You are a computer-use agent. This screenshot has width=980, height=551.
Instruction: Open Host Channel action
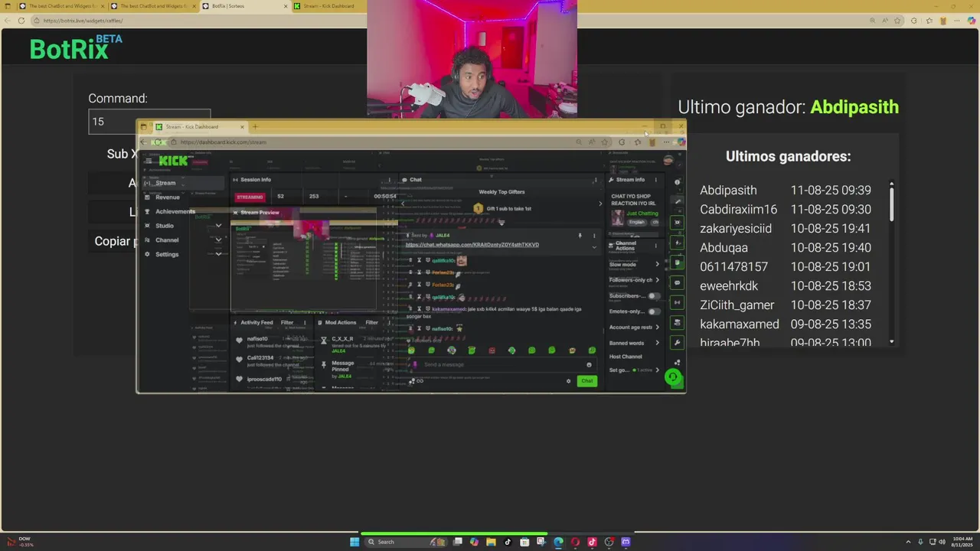(626, 357)
